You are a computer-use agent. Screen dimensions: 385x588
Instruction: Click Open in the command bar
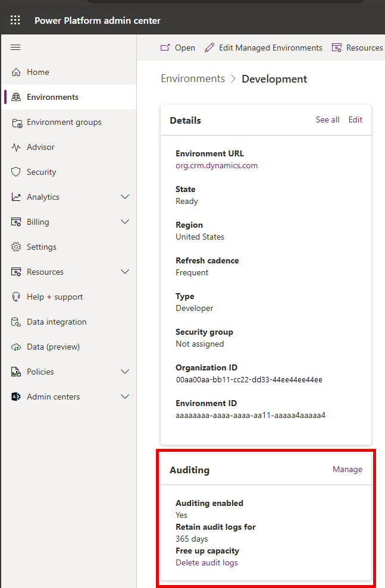click(178, 48)
